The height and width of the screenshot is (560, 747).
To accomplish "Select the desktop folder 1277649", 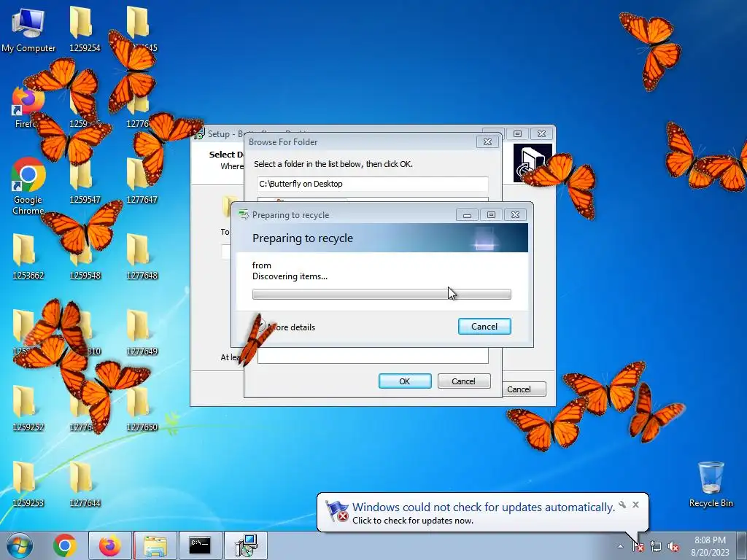I will tap(142, 332).
